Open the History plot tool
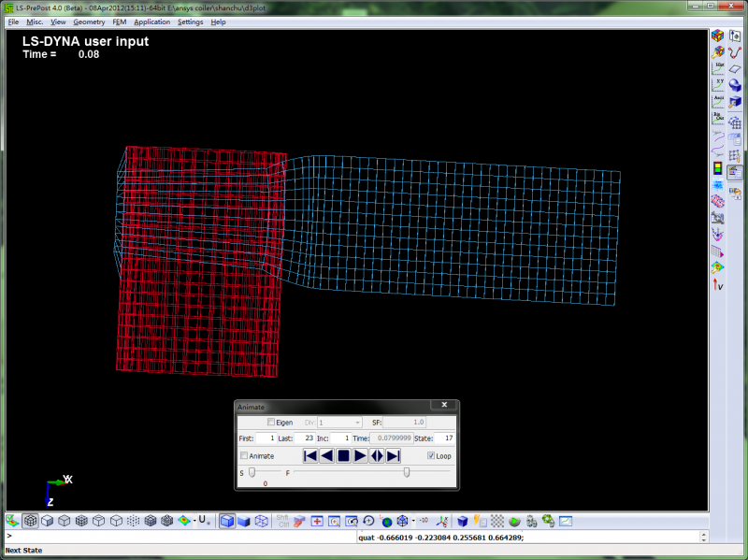748x560 pixels. (x=718, y=68)
